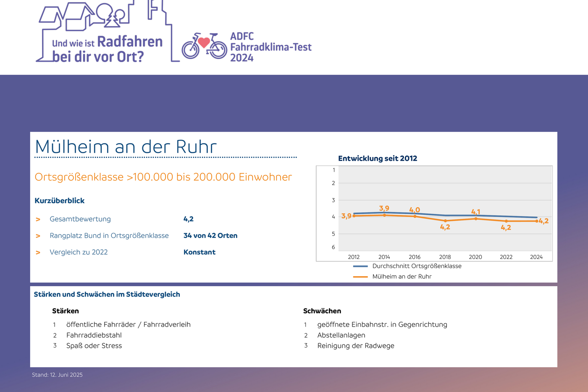Click the houses and trees skyline drawing
The width and height of the screenshot is (588, 392).
pyautogui.click(x=105, y=19)
